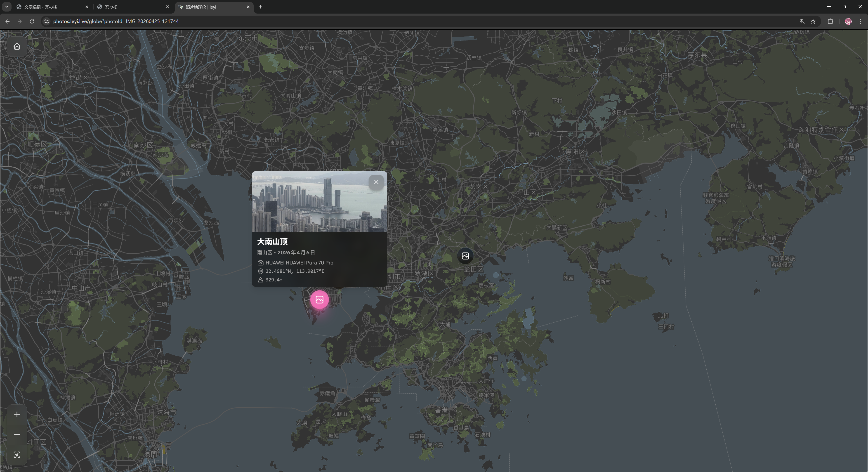Zoom out the map with minus button
868x472 pixels.
[x=17, y=434]
